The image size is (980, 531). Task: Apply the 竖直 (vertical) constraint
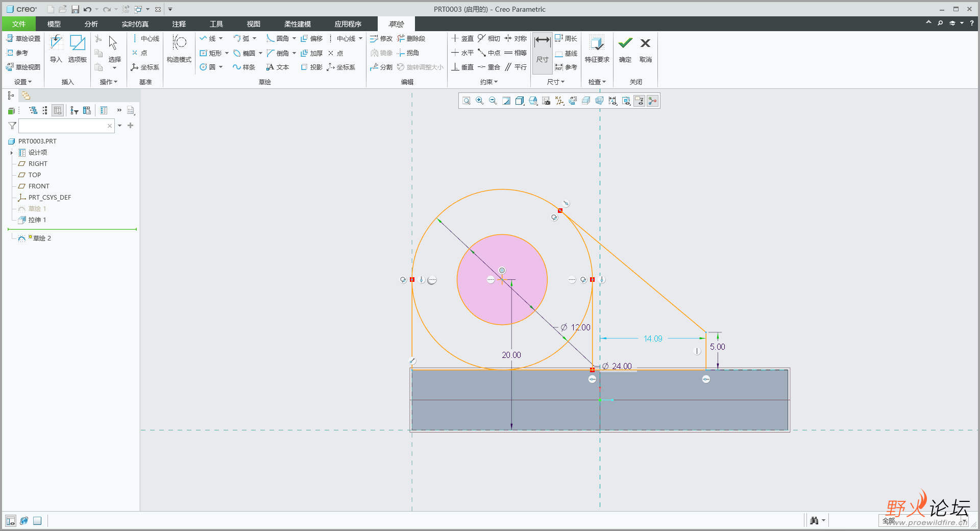point(462,39)
